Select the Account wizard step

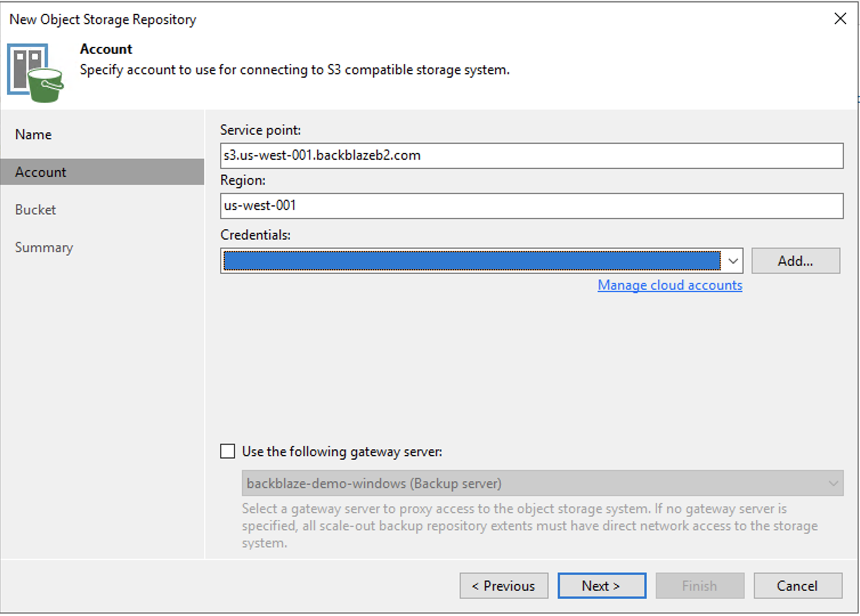point(102,172)
